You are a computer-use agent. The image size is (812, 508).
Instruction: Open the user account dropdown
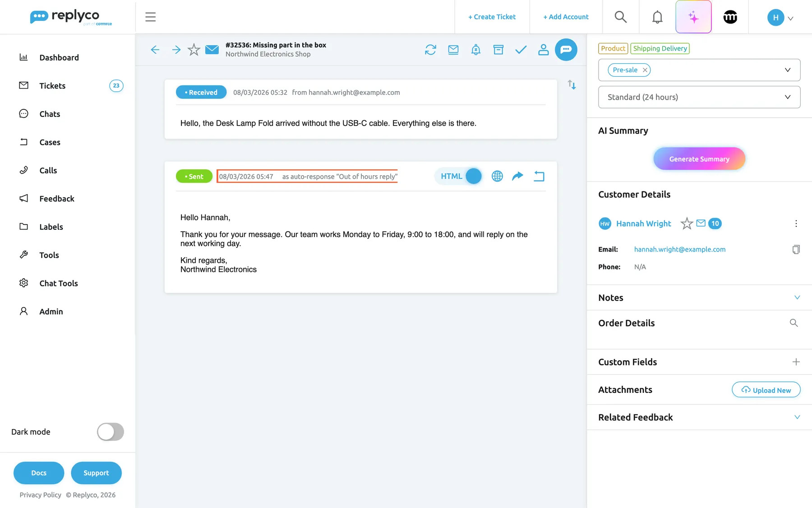coord(781,18)
